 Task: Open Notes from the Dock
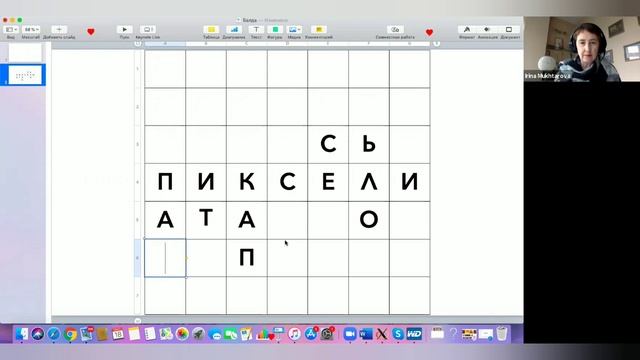pyautogui.click(x=134, y=334)
